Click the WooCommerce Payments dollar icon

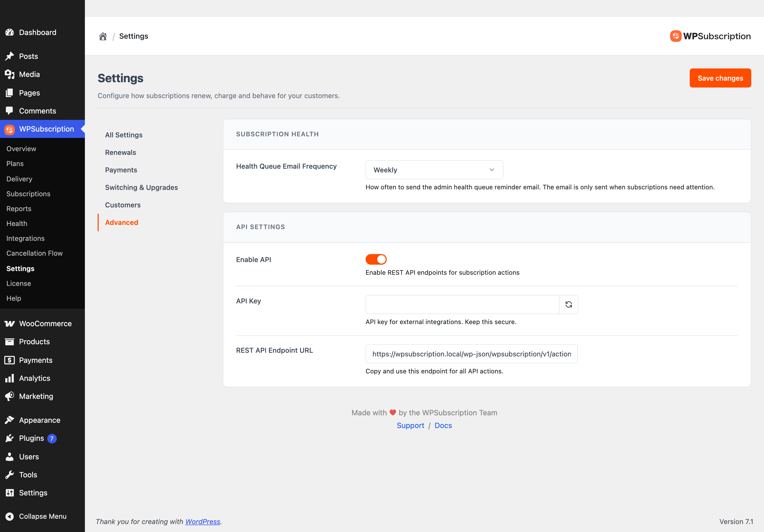click(x=10, y=360)
